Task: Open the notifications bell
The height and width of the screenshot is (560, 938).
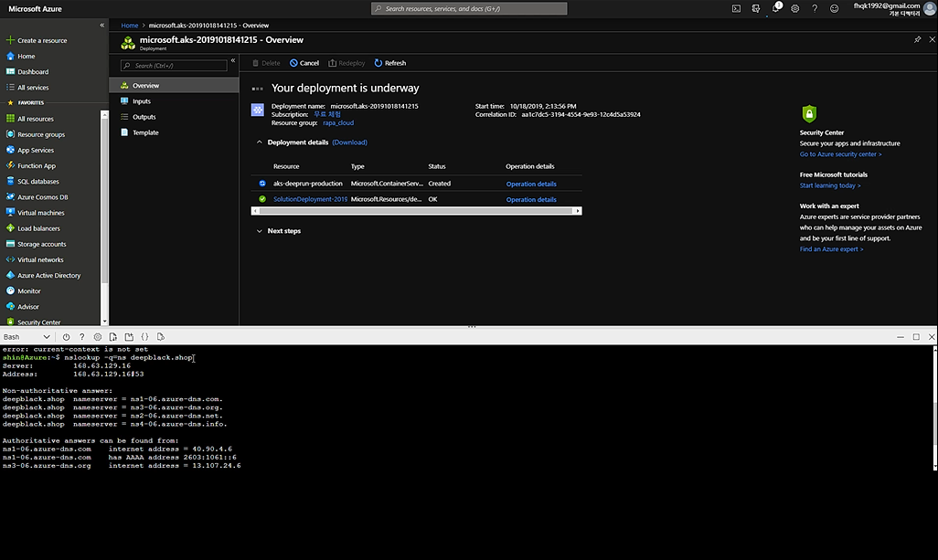Action: [776, 8]
